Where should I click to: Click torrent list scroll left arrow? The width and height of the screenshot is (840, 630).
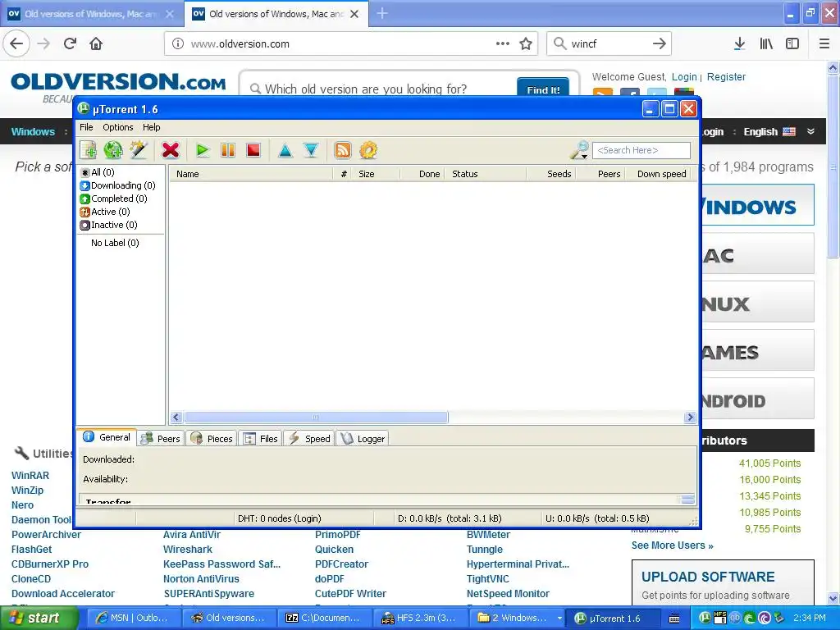(176, 418)
